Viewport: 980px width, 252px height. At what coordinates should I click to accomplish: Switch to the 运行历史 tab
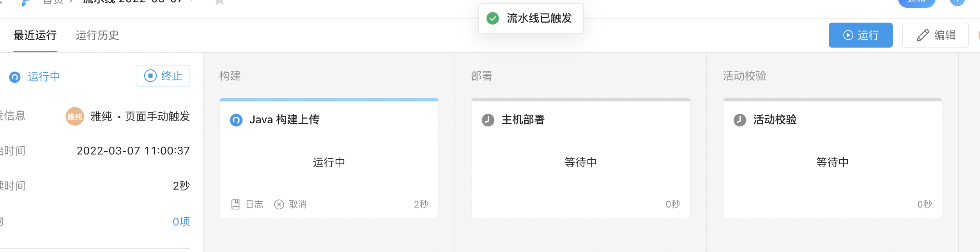tap(97, 35)
